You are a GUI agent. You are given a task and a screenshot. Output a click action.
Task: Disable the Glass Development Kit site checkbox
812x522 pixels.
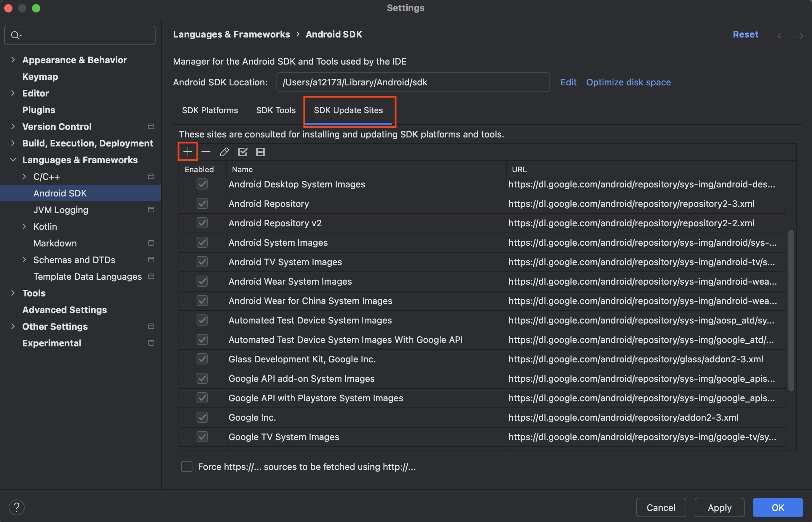click(x=202, y=359)
